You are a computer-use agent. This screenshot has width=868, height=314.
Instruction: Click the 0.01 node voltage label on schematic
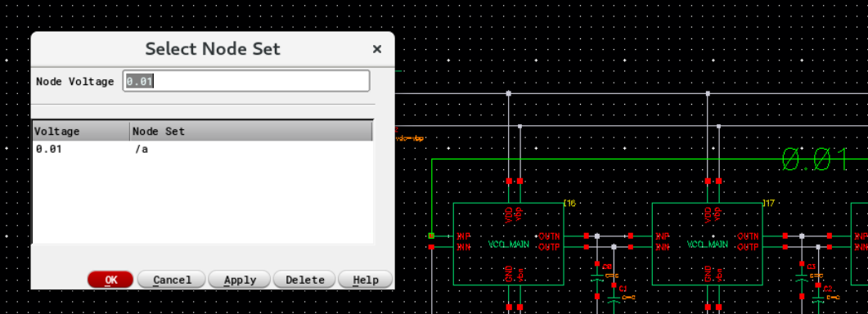coord(815,159)
